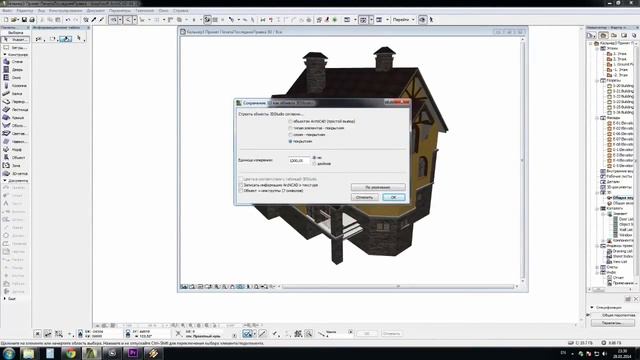Collapse the Фасады node in Navigator
The image size is (640, 360).
coord(597,118)
